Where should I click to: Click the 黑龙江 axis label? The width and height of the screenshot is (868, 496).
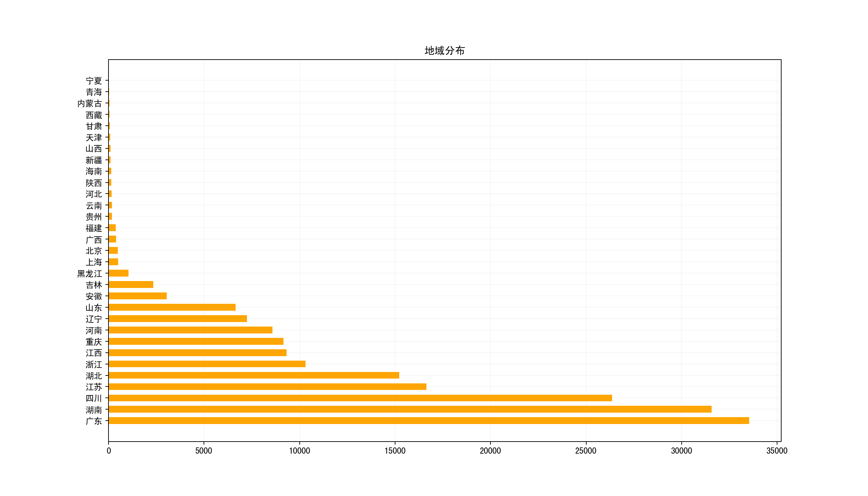[90, 273]
